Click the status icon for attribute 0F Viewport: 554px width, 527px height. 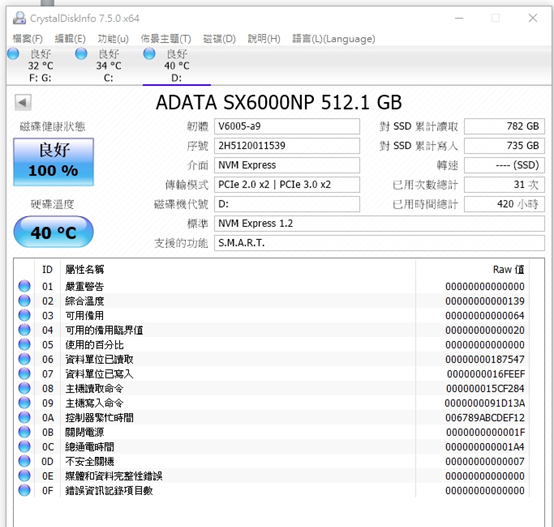[24, 490]
